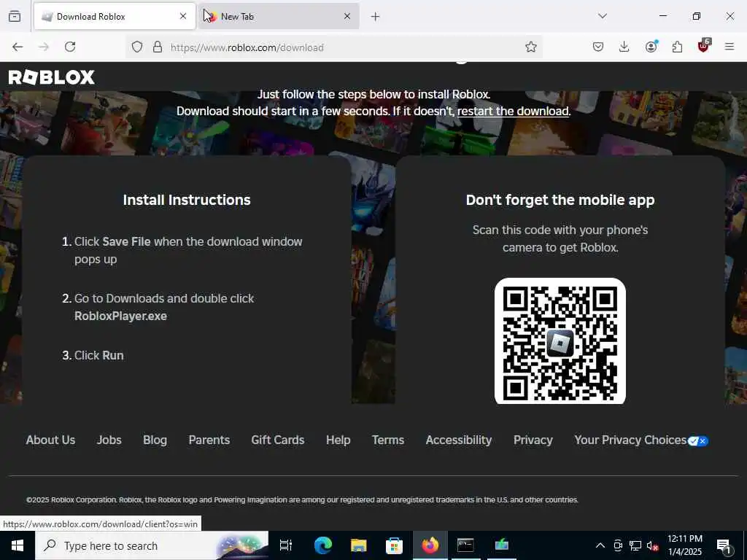Save page to Pocket
The image size is (747, 560).
click(x=598, y=47)
